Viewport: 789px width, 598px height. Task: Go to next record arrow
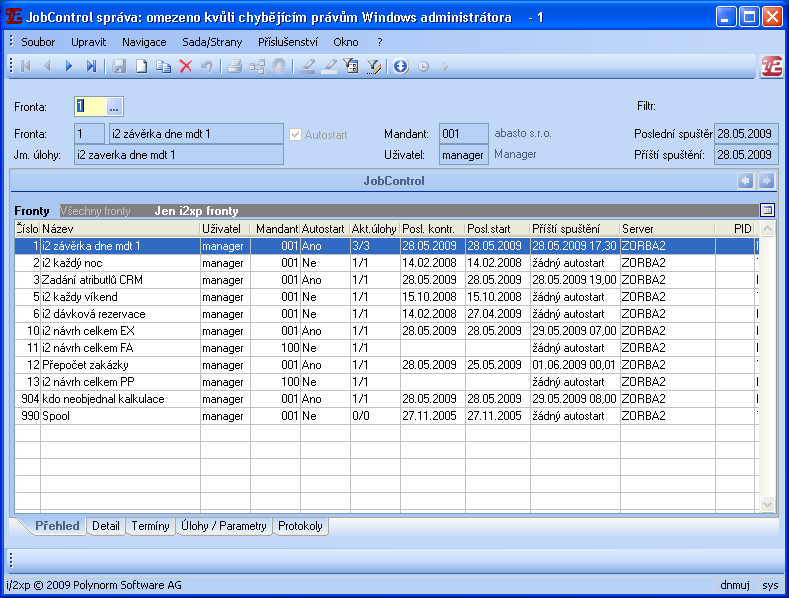[69, 66]
